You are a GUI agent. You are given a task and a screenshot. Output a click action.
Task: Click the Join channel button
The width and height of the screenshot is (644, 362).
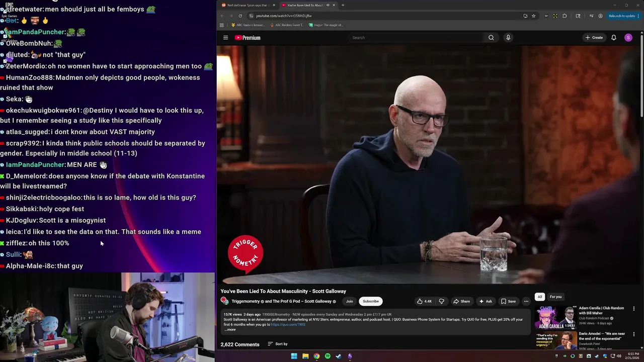pyautogui.click(x=349, y=301)
